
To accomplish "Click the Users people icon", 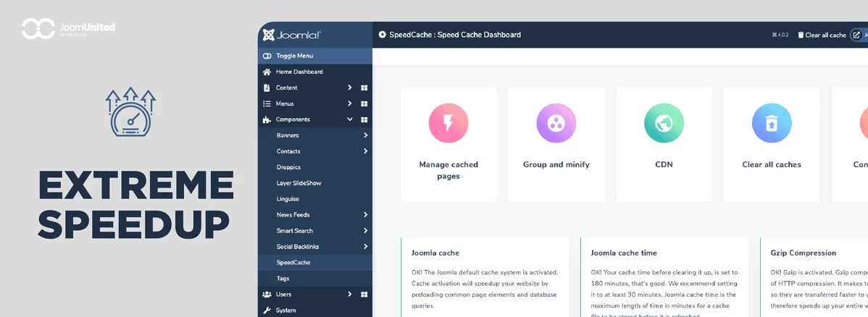I will click(x=267, y=295).
